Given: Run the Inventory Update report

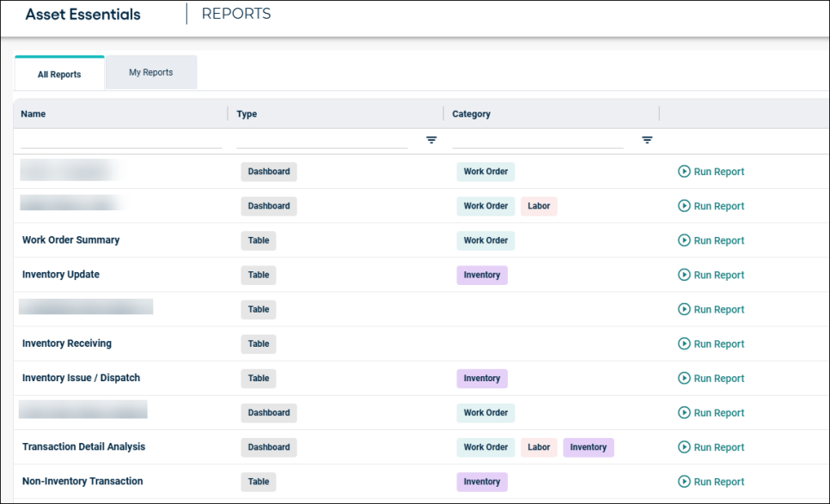Looking at the screenshot, I should pyautogui.click(x=711, y=275).
